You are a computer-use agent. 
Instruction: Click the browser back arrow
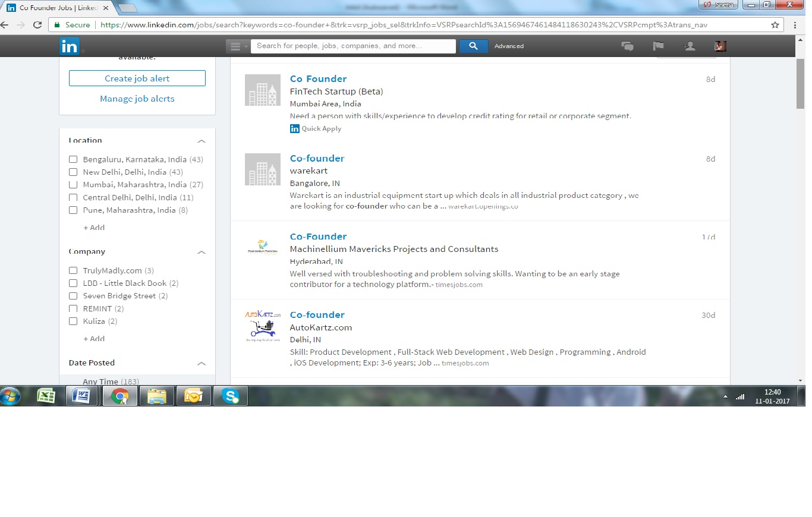point(5,25)
